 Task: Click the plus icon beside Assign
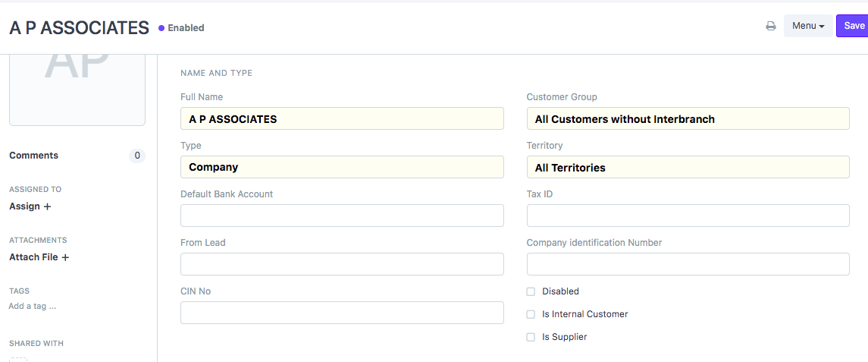pyautogui.click(x=47, y=206)
